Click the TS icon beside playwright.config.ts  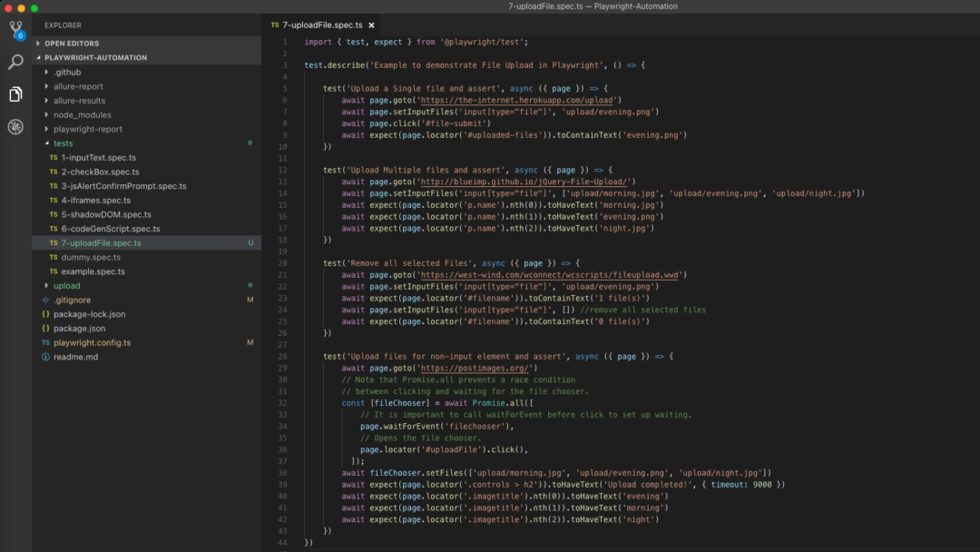pos(45,343)
